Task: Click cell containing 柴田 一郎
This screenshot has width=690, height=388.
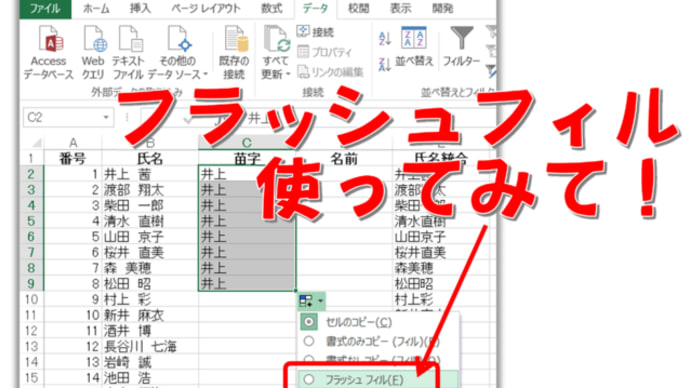Action: [150, 205]
